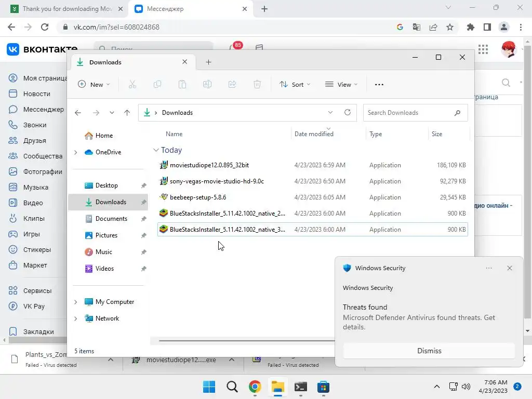Viewport: 532px width, 399px height.
Task: Expand Network tree node
Action: (x=76, y=318)
